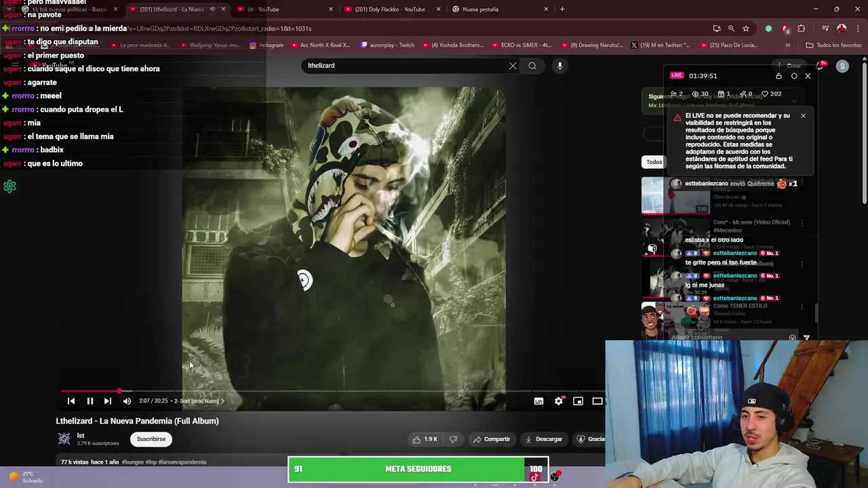Skip to the next video
The width and height of the screenshot is (868, 488).
(107, 401)
